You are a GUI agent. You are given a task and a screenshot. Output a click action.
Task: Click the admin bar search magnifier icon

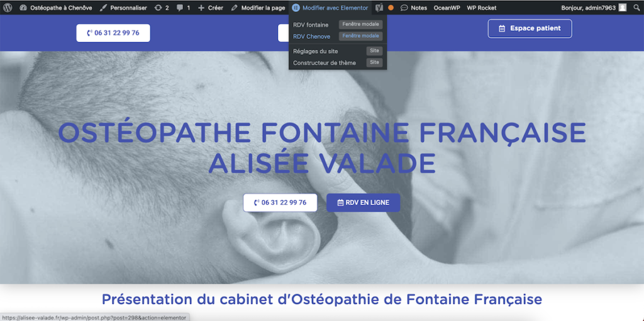(x=636, y=8)
